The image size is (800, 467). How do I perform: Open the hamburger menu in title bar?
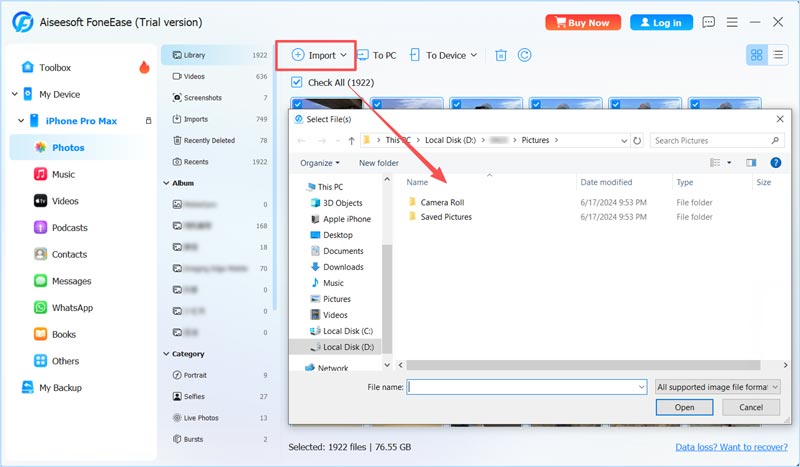click(732, 22)
